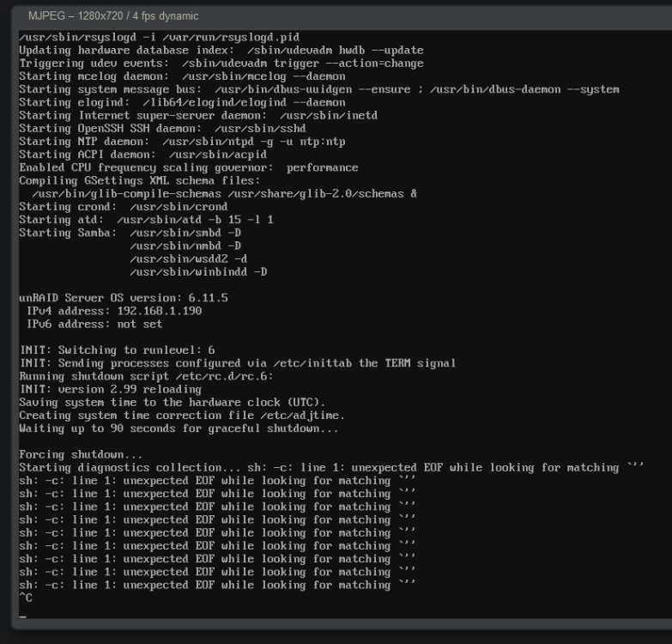Click the MJPEG 1280x720 stream header text
Image resolution: width=672 pixels, height=644 pixels.
click(113, 16)
